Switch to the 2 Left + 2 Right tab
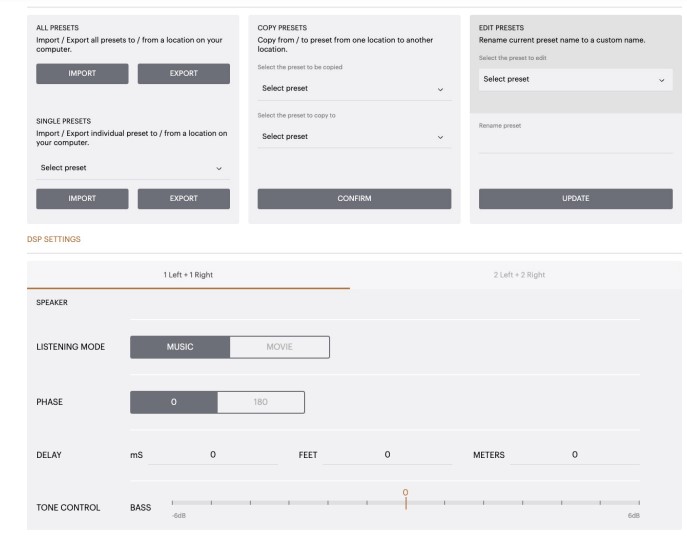The width and height of the screenshot is (687, 539). tap(520, 274)
